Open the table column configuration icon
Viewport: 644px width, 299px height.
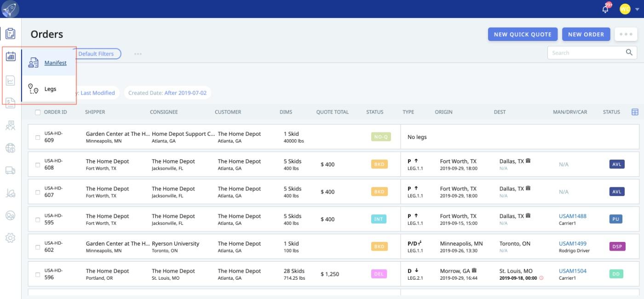point(635,112)
